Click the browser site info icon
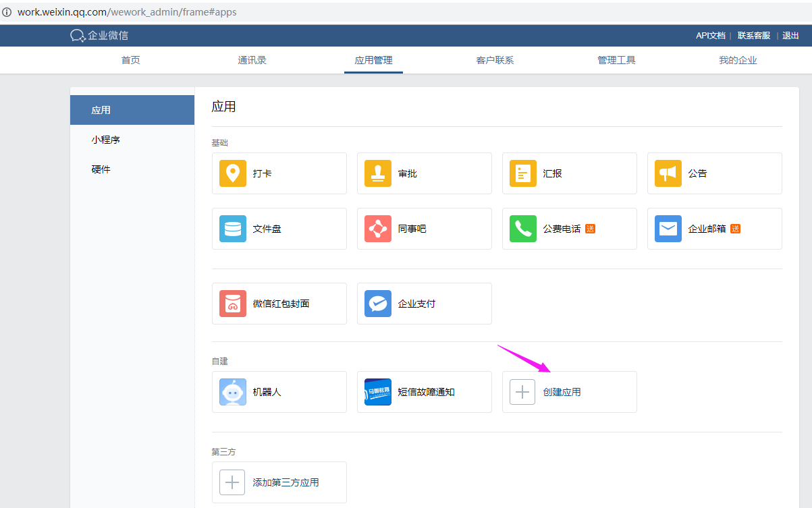This screenshot has height=508, width=812. 7,12
